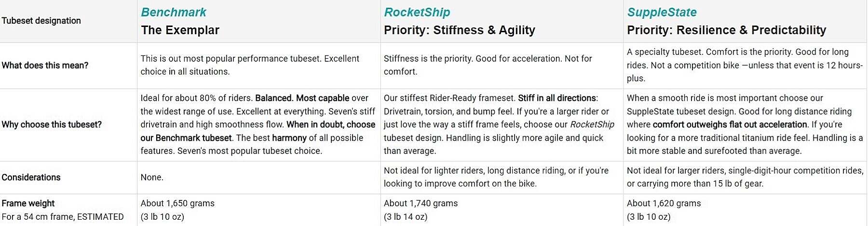Click the "Considerations" row label
The height and width of the screenshot is (226, 868).
pos(31,177)
